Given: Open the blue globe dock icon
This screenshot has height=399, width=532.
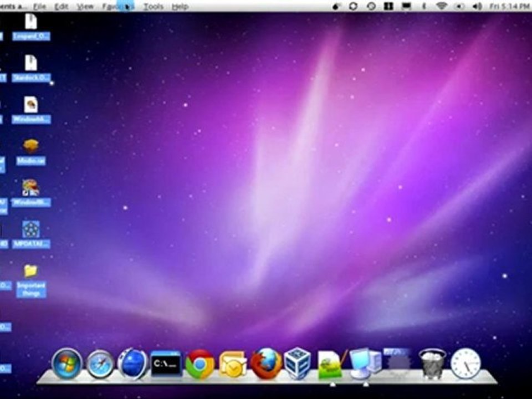Looking at the screenshot, I should (132, 364).
